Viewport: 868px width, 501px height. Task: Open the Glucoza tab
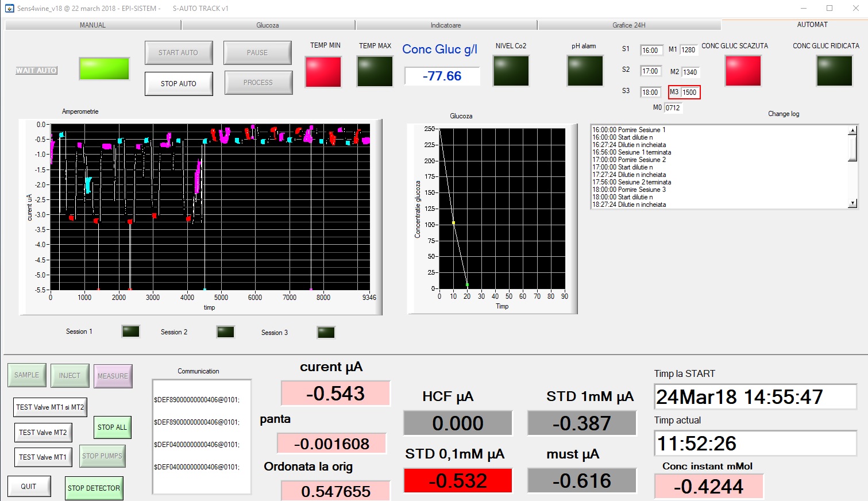(268, 25)
